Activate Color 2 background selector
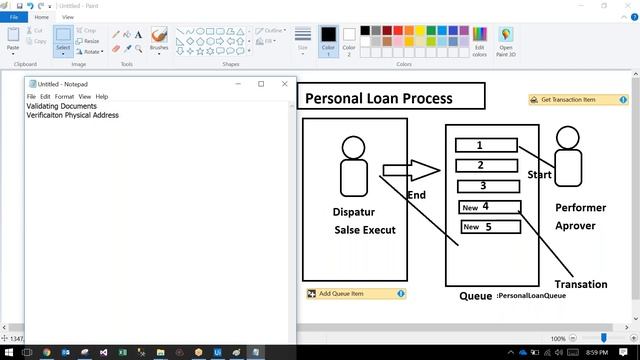The image size is (640, 360). tap(349, 41)
